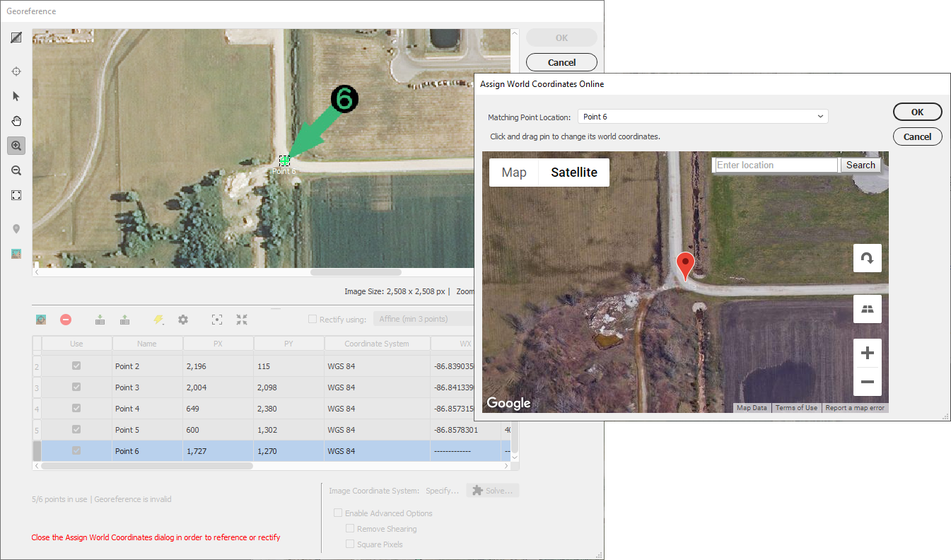Toggle the Use checkbox for Point 3
Viewport: 951px width, 560px height.
click(76, 387)
